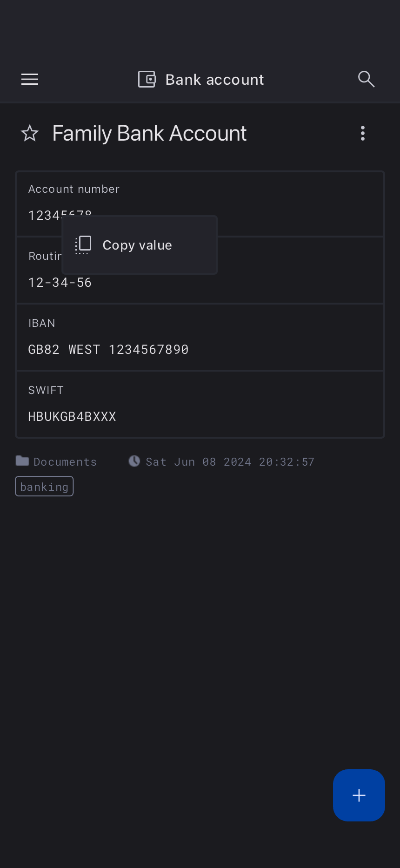Select the Copy value menu entry
This screenshot has height=868, width=400.
[137, 245]
